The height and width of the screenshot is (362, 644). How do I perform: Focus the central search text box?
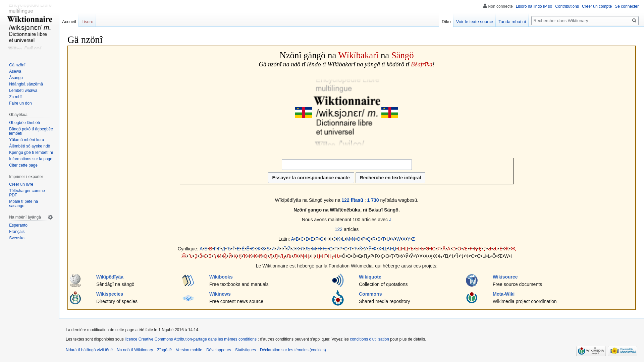[x=346, y=165]
